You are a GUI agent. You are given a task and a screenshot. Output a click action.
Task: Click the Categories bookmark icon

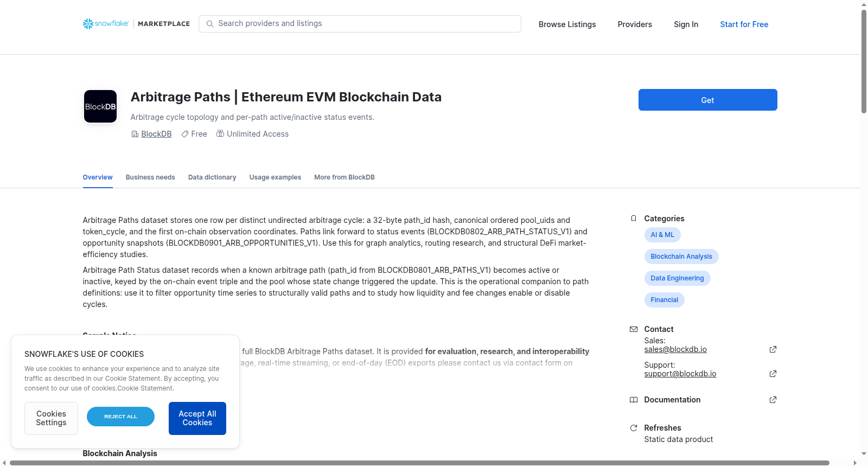(634, 219)
